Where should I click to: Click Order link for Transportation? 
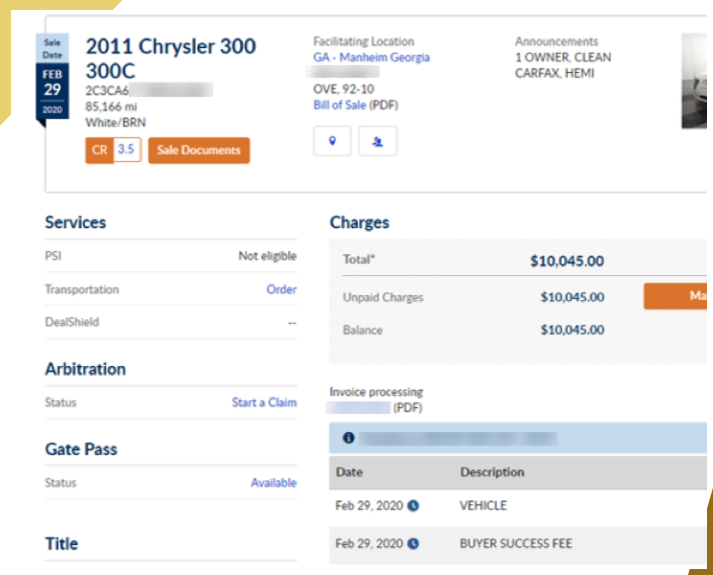click(281, 289)
